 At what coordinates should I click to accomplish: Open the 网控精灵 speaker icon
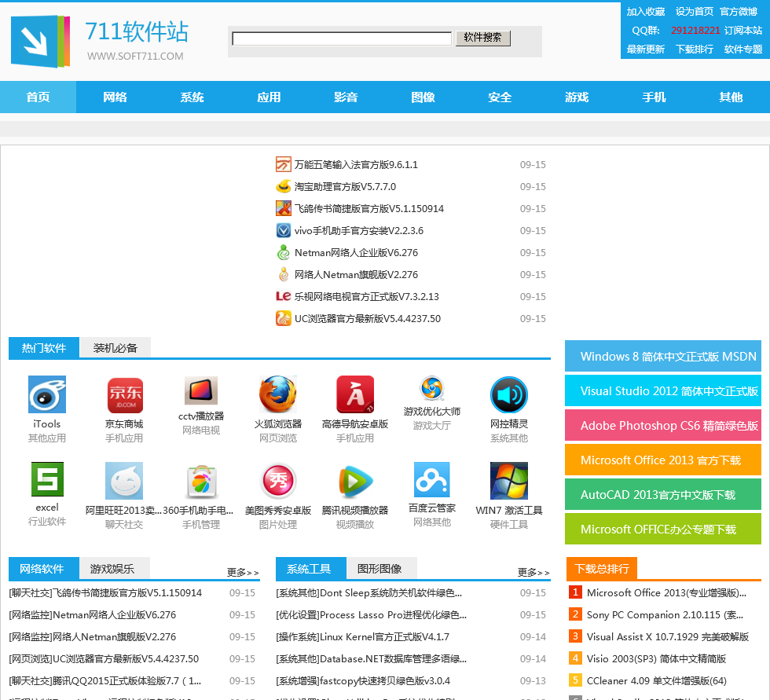click(x=509, y=394)
